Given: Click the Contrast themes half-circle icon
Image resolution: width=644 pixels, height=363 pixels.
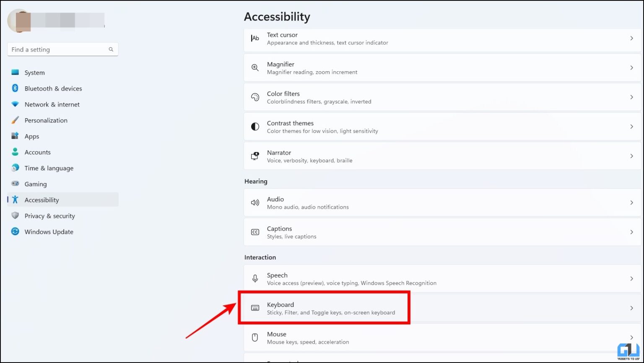Looking at the screenshot, I should pos(255,126).
